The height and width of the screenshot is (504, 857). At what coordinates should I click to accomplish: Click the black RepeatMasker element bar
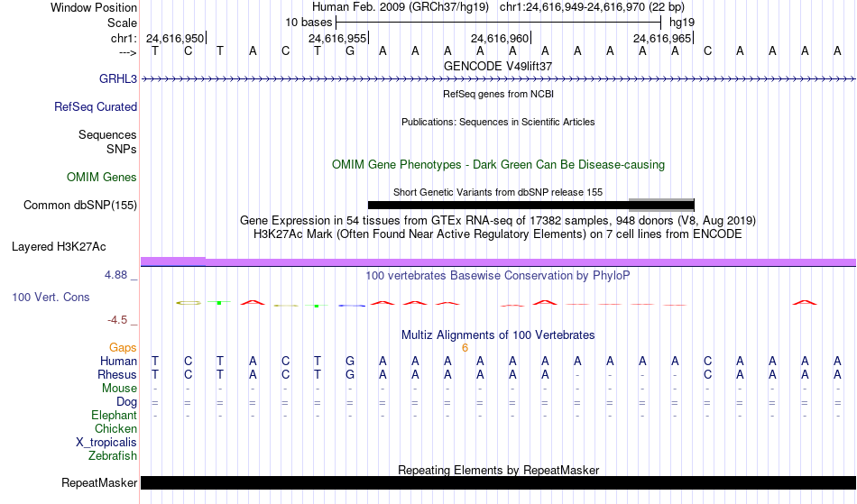click(x=499, y=482)
